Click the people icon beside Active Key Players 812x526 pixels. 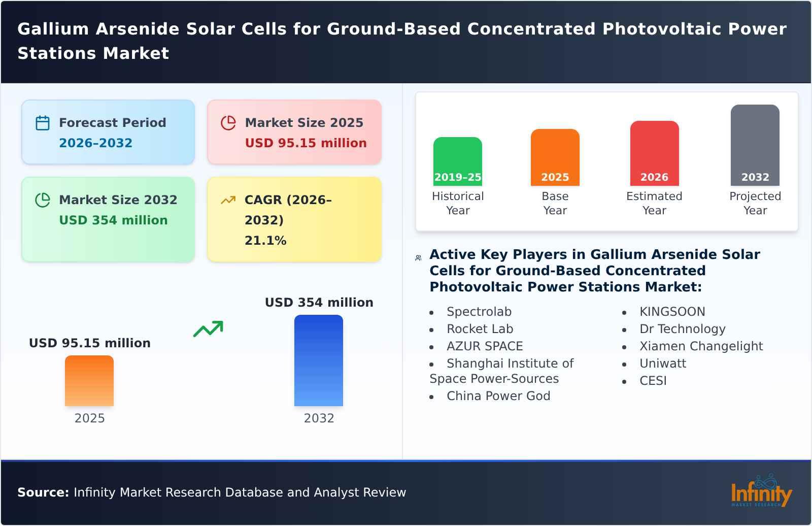[418, 258]
